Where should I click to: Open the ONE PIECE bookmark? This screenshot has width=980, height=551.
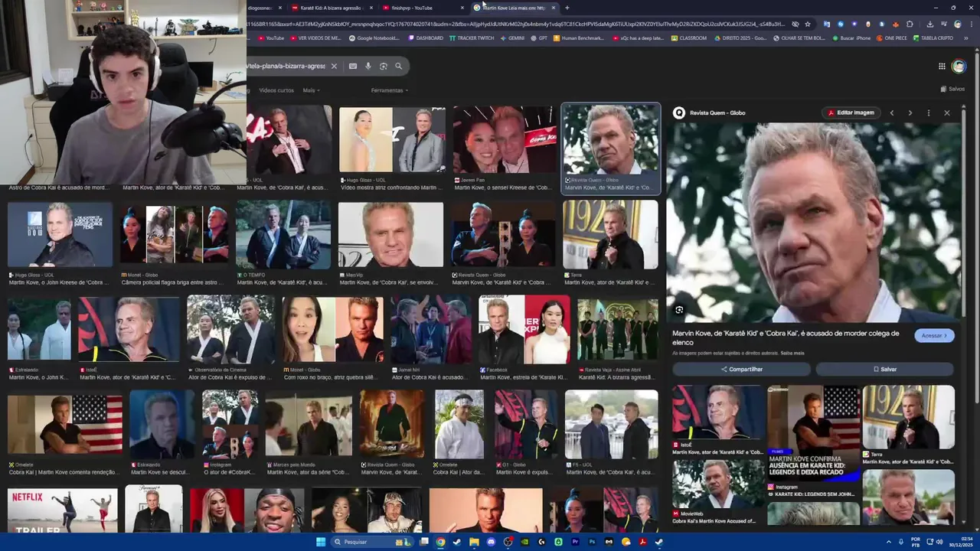click(891, 37)
